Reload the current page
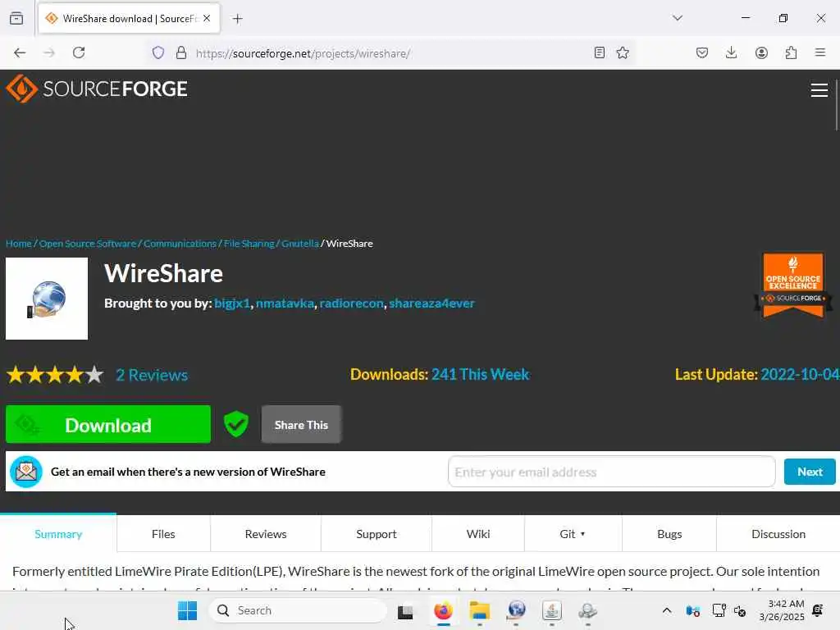840x630 pixels. [x=79, y=52]
